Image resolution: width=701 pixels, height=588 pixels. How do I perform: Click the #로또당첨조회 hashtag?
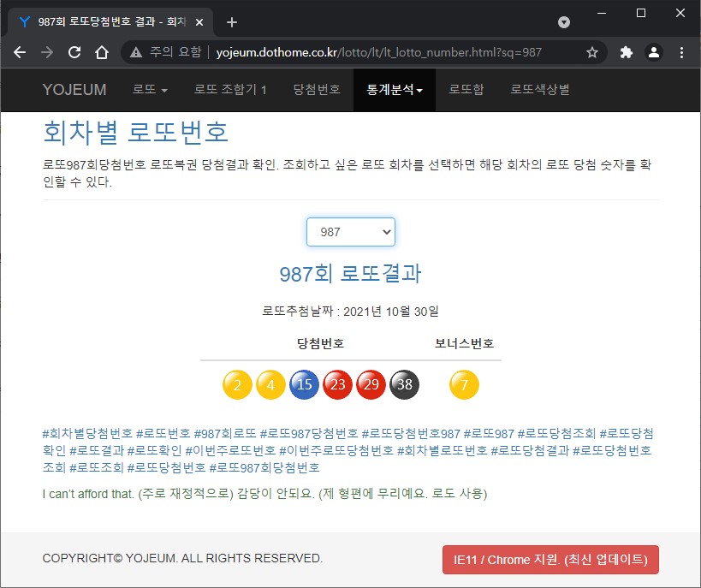point(556,433)
